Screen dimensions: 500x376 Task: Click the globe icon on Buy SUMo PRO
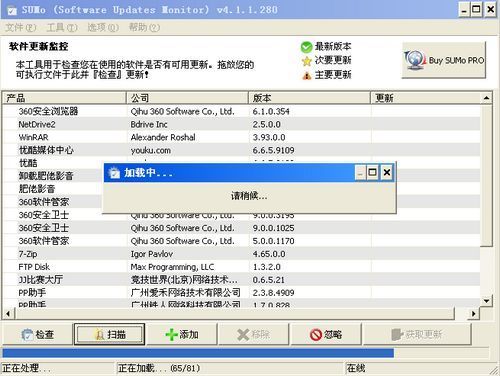(415, 60)
